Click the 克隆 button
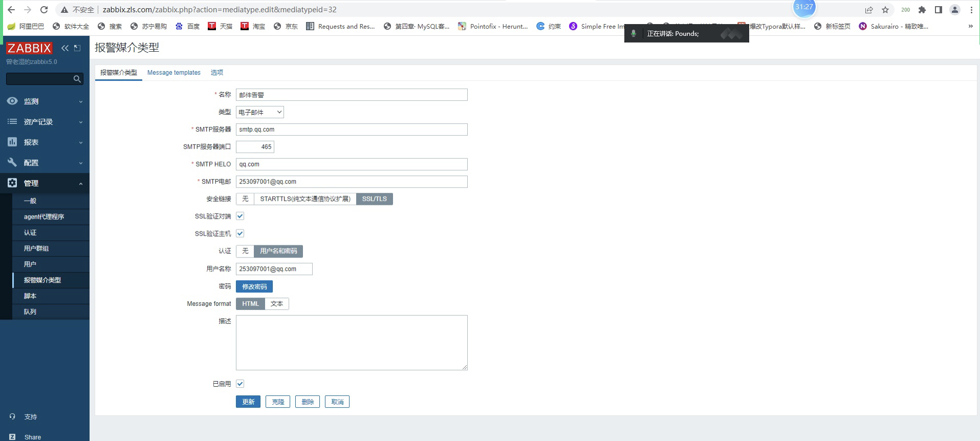 click(278, 402)
